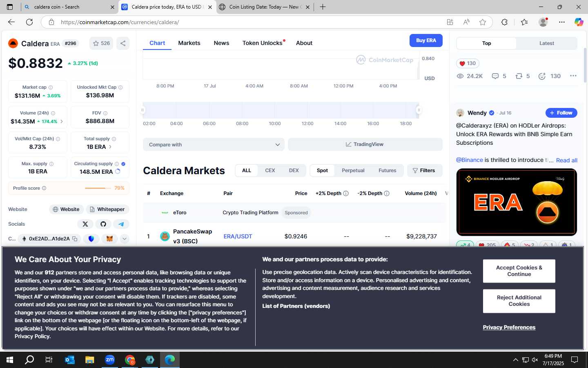The width and height of the screenshot is (588, 368).
Task: Open the three-dot menu on top post
Action: [x=573, y=76]
